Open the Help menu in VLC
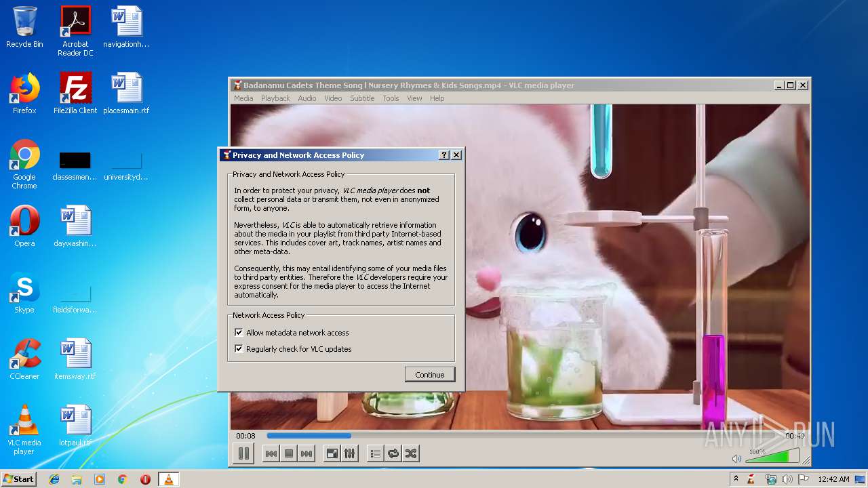868x488 pixels. pyautogui.click(x=437, y=98)
